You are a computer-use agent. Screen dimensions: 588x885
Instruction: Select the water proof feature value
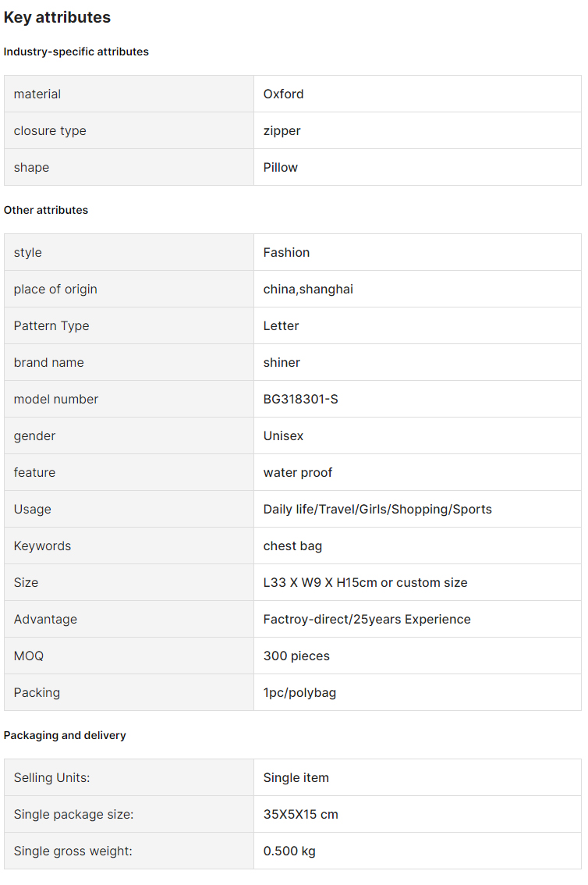(298, 473)
